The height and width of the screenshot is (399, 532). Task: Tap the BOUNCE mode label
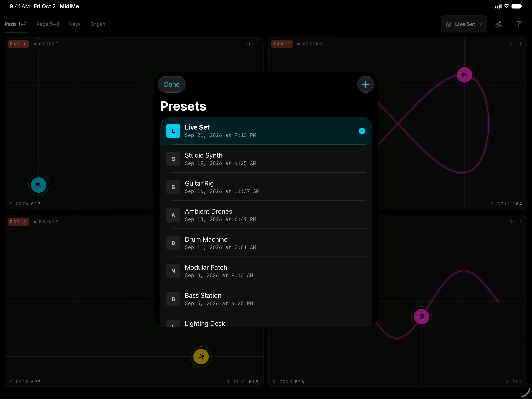pyautogui.click(x=49, y=222)
